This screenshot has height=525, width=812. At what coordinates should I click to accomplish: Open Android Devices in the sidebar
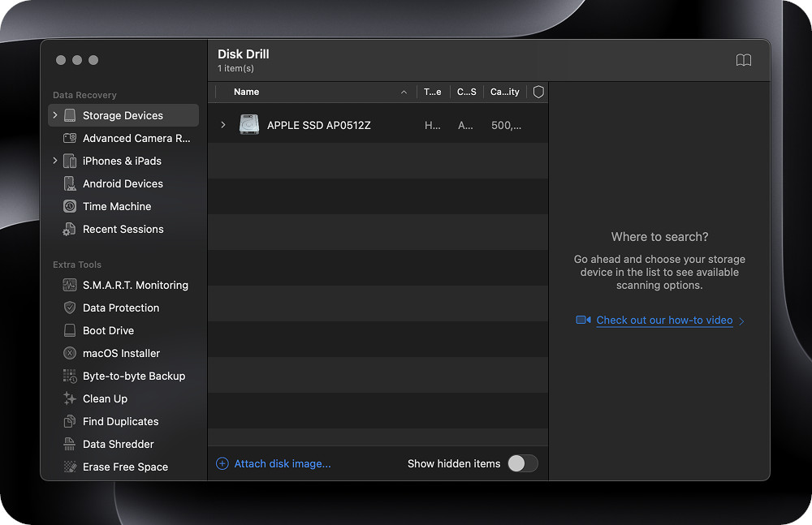123,184
